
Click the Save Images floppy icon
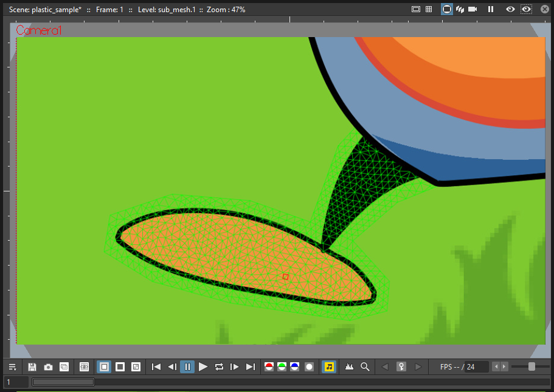point(32,367)
